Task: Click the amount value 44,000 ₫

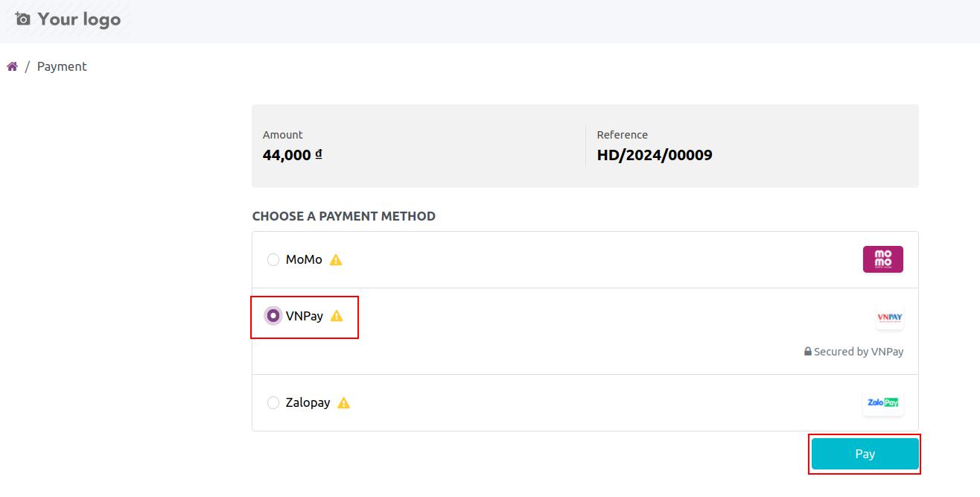Action: click(292, 155)
